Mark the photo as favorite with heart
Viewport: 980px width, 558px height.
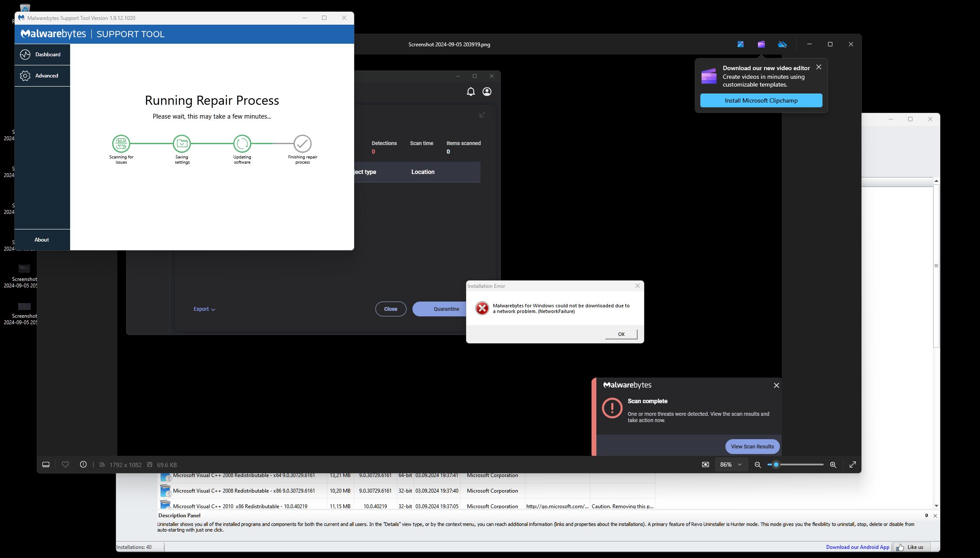click(65, 464)
